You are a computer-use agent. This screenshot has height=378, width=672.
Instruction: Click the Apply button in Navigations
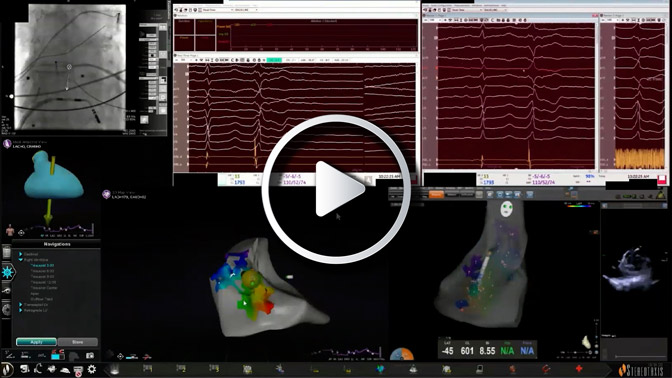coord(36,342)
